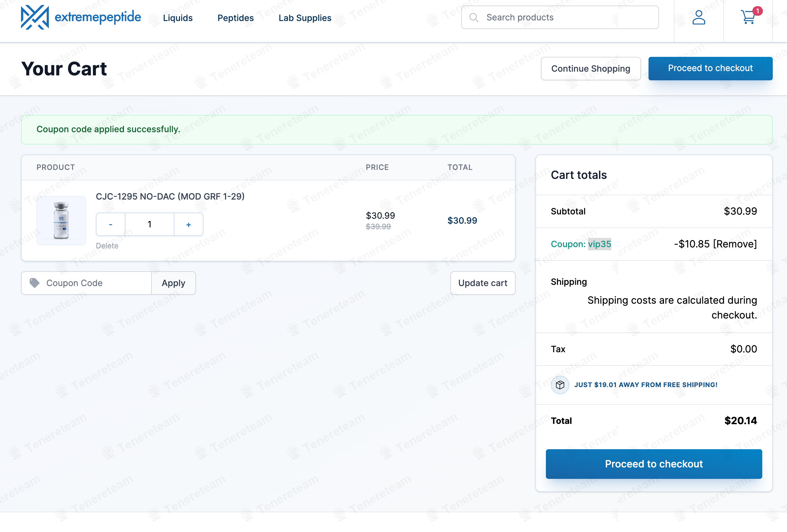The width and height of the screenshot is (787, 532).
Task: Open the Lab Supplies menu
Action: (305, 18)
